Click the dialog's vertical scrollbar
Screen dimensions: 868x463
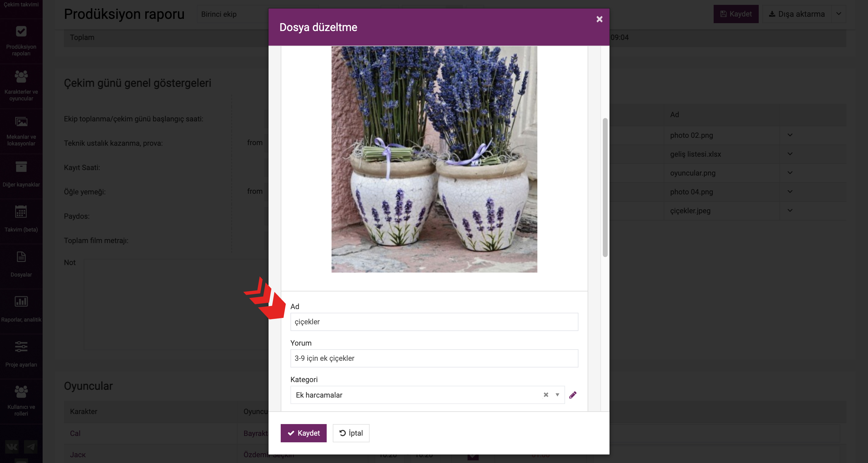tap(605, 187)
